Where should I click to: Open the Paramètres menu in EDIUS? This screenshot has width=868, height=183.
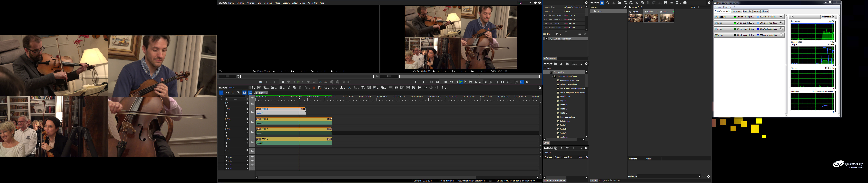[312, 3]
